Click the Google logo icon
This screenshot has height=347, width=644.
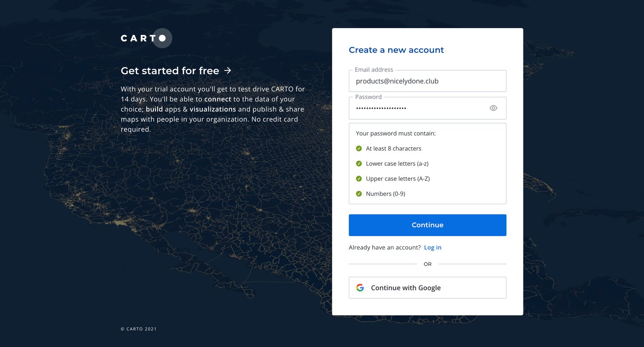point(360,288)
